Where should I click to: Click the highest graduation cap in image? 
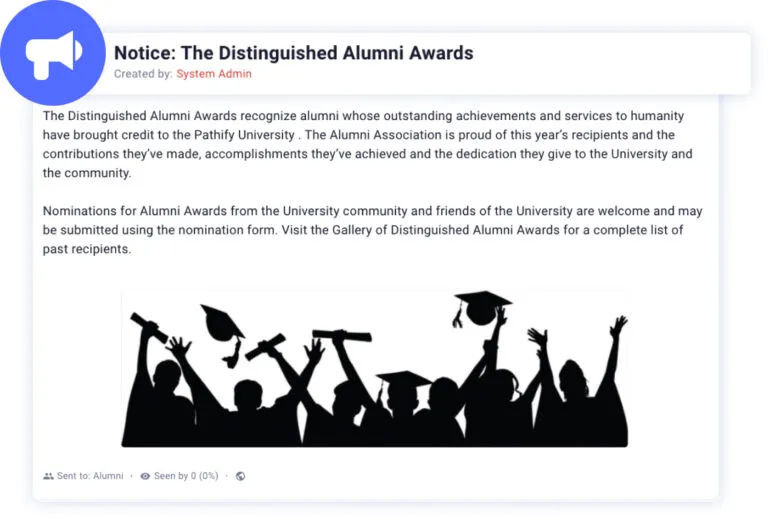click(482, 300)
